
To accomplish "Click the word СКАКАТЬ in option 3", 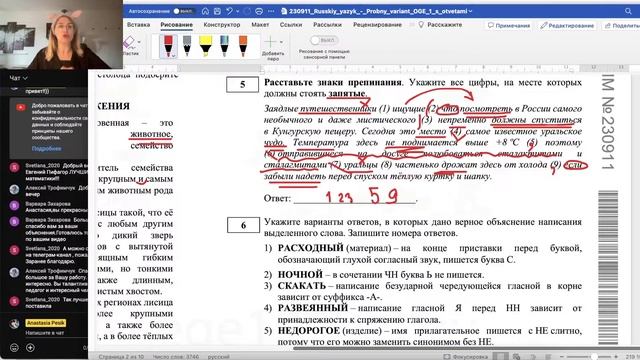I will pos(302,286).
